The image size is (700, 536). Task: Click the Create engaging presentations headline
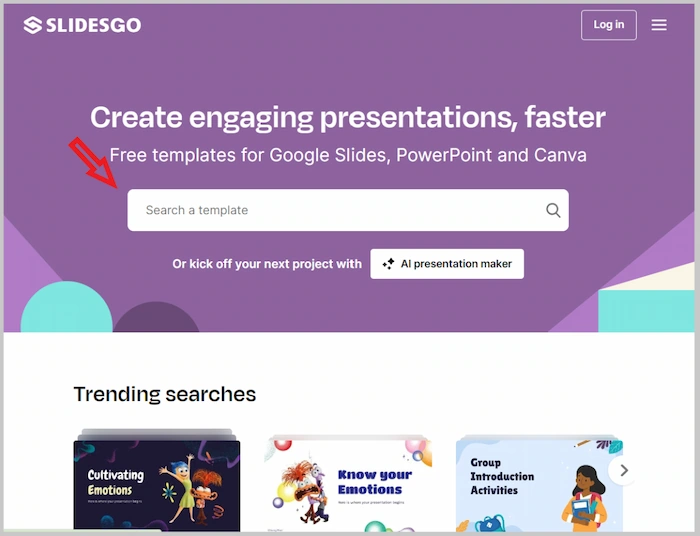(348, 118)
